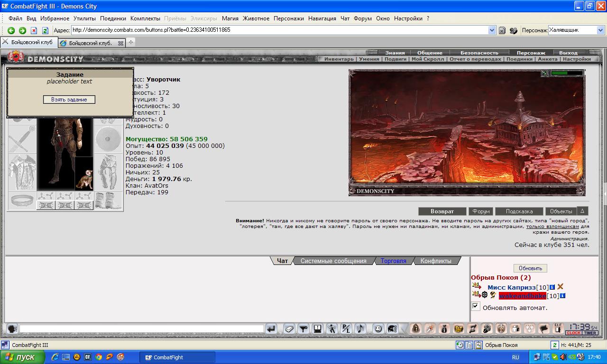
Task: Click the black flag icon
Action: [x=544, y=328]
